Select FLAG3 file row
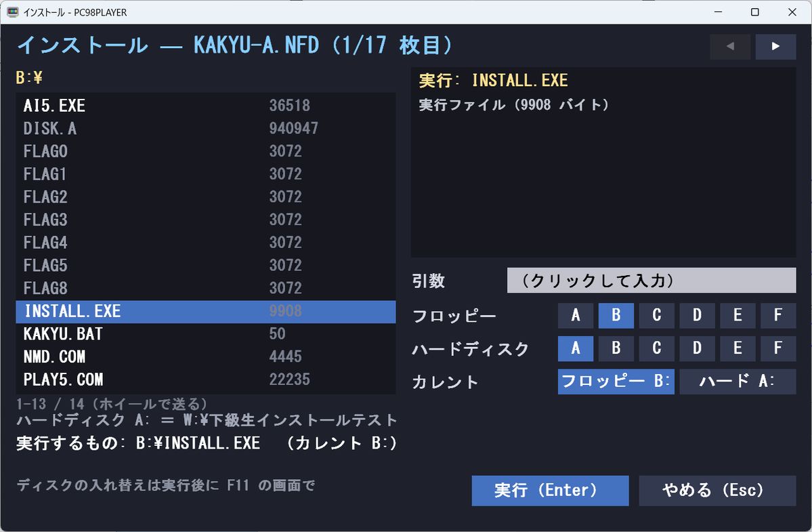This screenshot has height=532, width=812. click(206, 219)
